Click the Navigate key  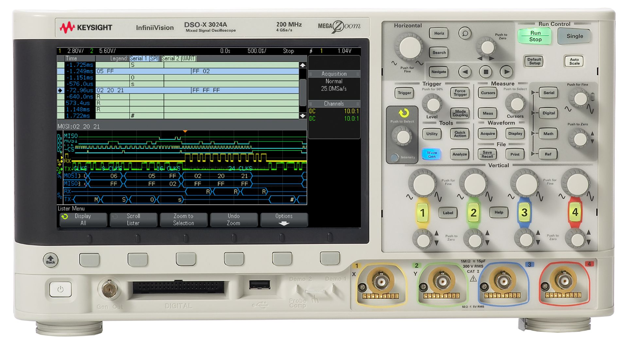[439, 72]
